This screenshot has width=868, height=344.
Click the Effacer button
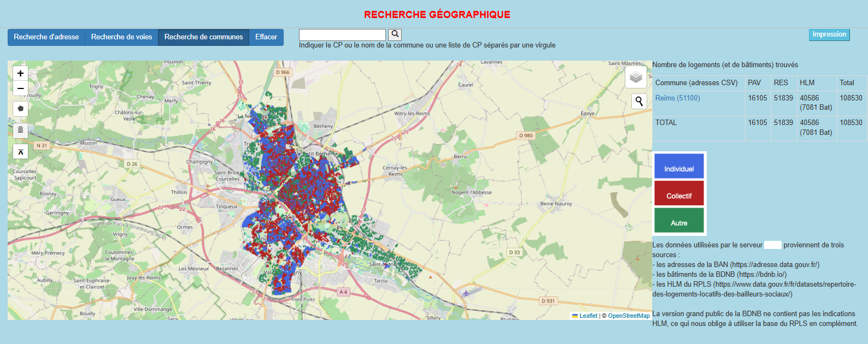tap(266, 37)
